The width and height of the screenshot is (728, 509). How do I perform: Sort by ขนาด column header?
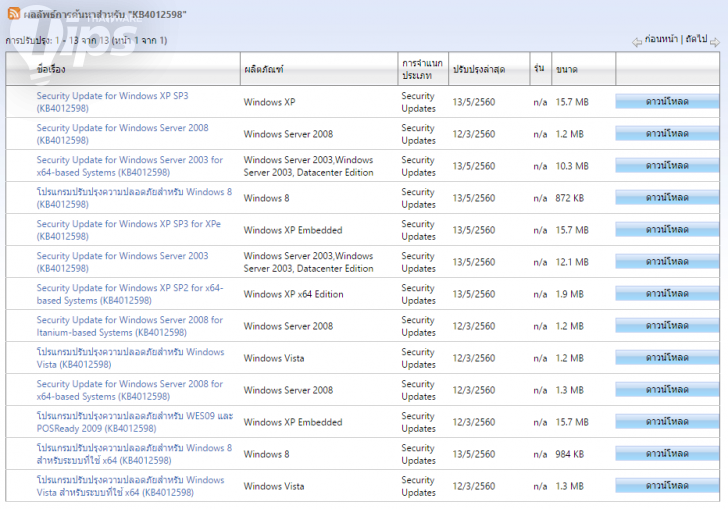566,70
